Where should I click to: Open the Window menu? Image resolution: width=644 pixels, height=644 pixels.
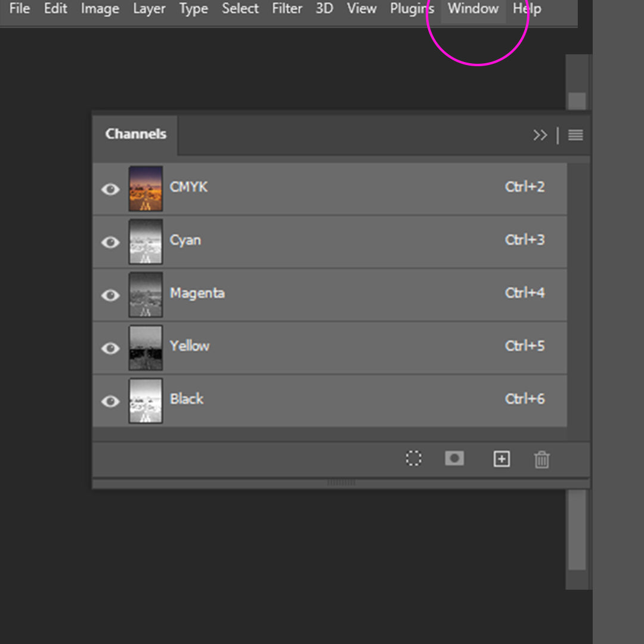[x=473, y=9]
